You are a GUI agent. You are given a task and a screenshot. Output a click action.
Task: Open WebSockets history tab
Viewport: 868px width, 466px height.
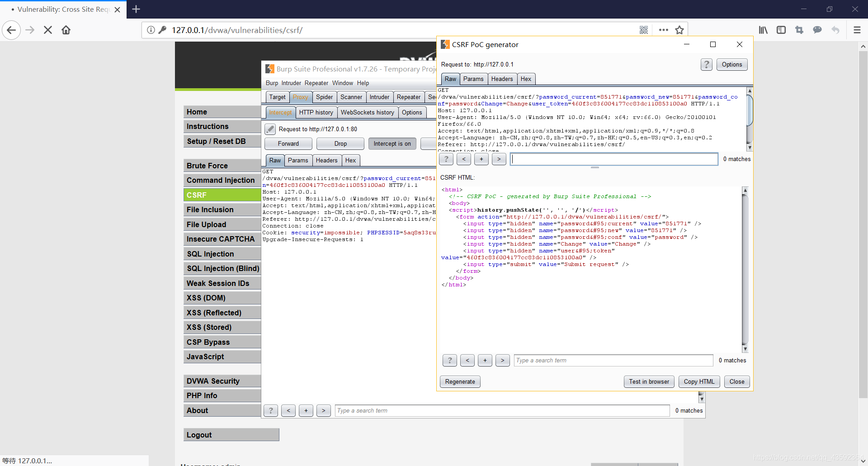[368, 113]
